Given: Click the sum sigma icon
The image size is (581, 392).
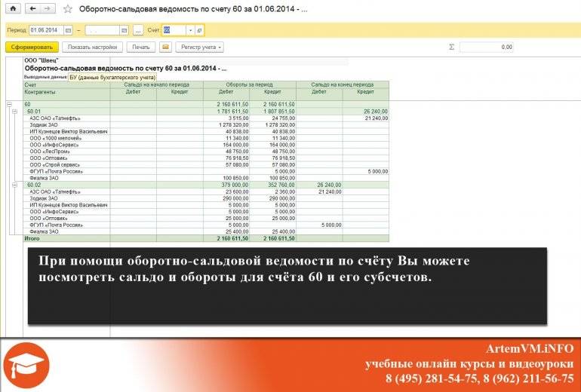Looking at the screenshot, I should tap(452, 47).
